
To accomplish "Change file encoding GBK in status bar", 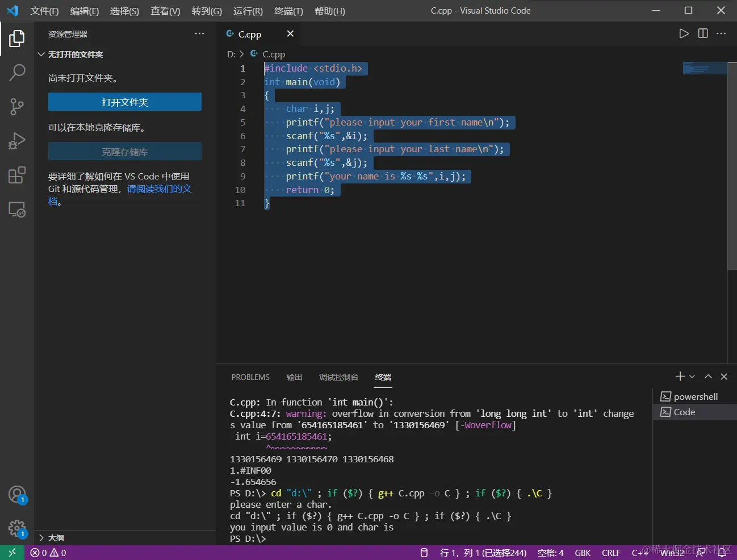I will (x=583, y=553).
